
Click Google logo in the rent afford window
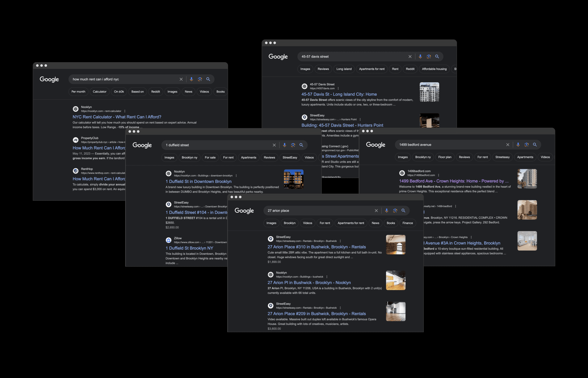click(x=49, y=80)
